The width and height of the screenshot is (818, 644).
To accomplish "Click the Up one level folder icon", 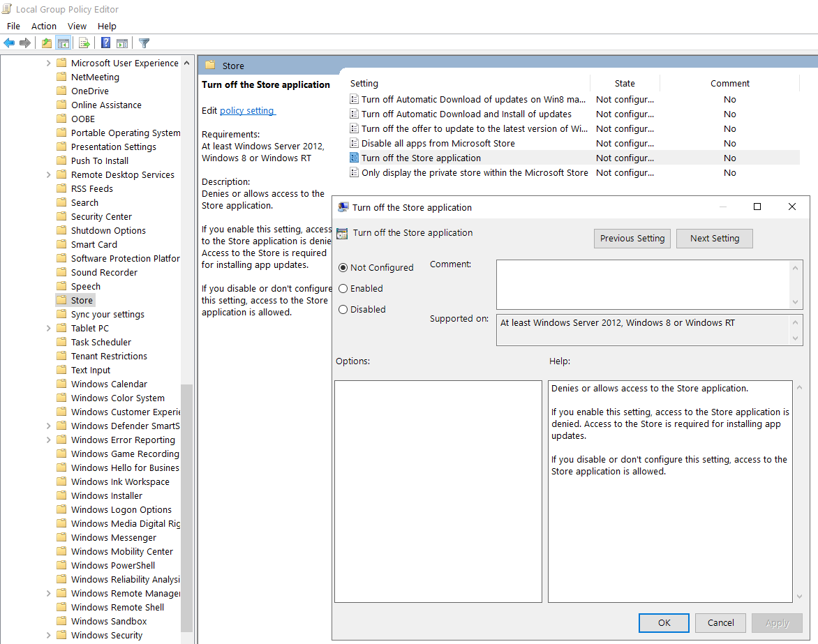I will coord(46,43).
